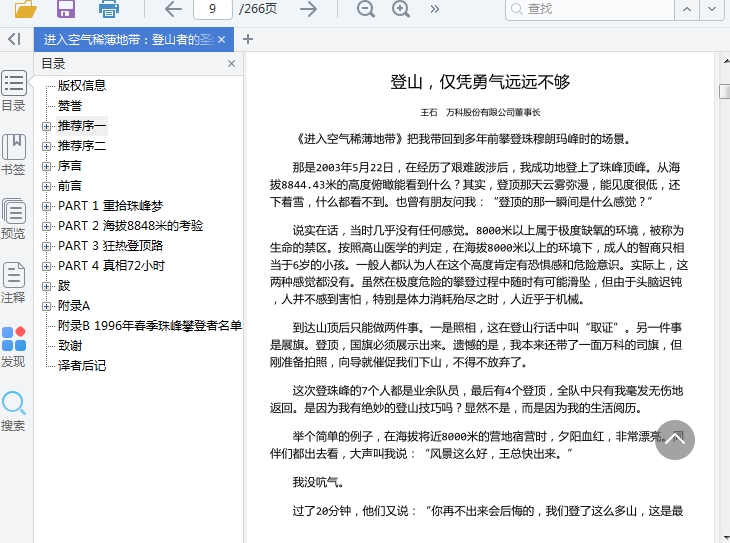Show more toolbar tools via double chevron

pos(435,9)
